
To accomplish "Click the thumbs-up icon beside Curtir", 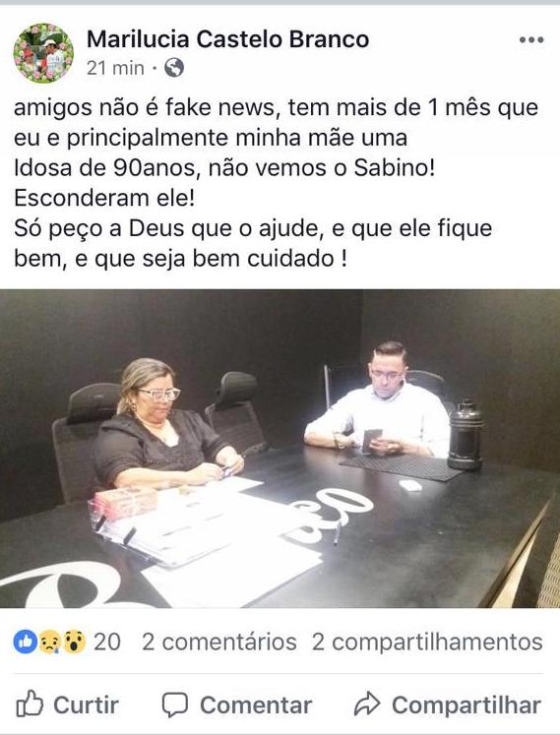I will tap(30, 704).
